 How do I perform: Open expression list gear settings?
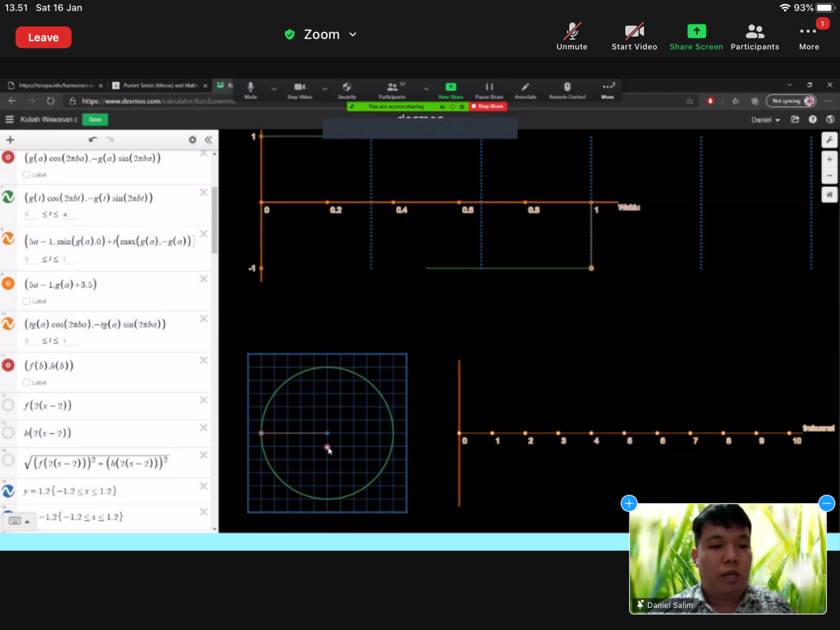point(192,139)
